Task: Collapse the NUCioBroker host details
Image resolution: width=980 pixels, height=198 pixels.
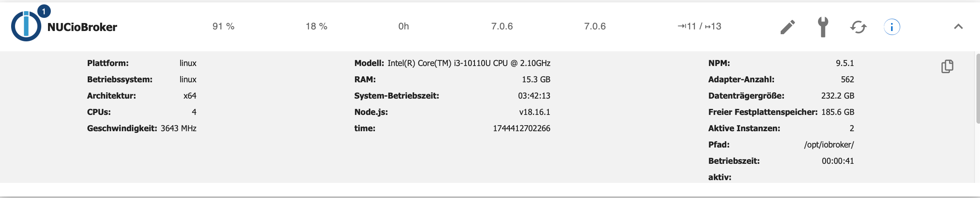Action: [958, 27]
